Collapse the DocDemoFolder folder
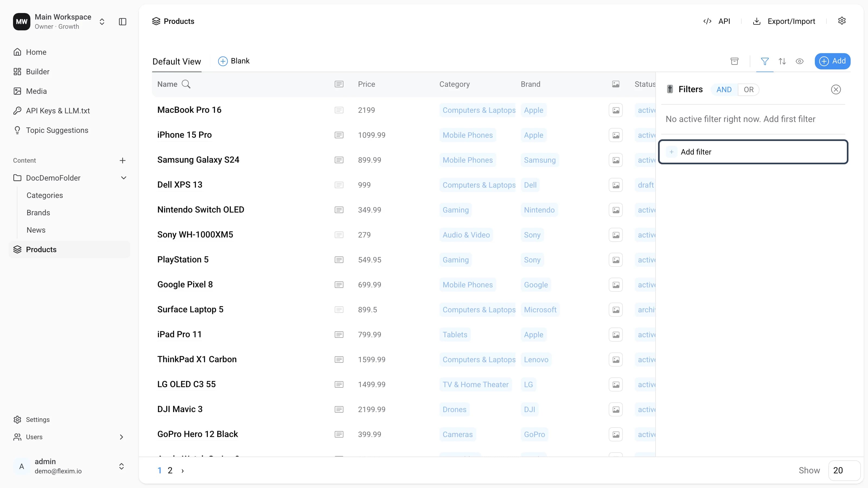Image resolution: width=868 pixels, height=488 pixels. pos(124,178)
